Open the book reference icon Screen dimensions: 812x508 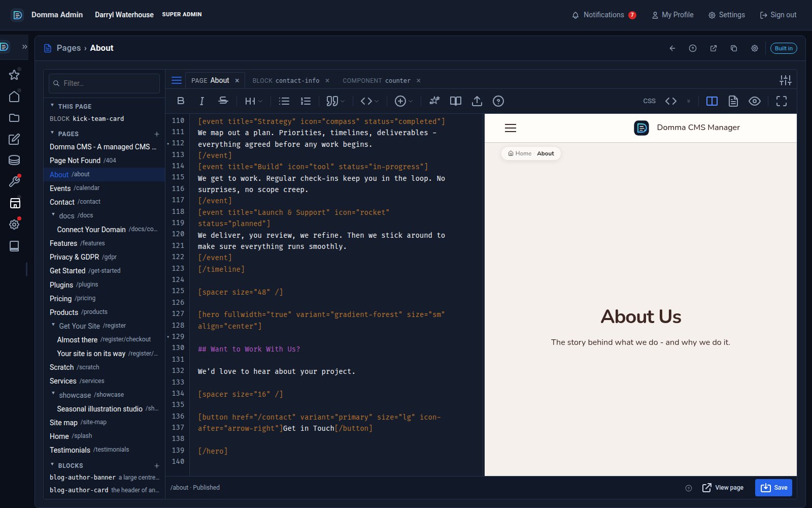456,101
